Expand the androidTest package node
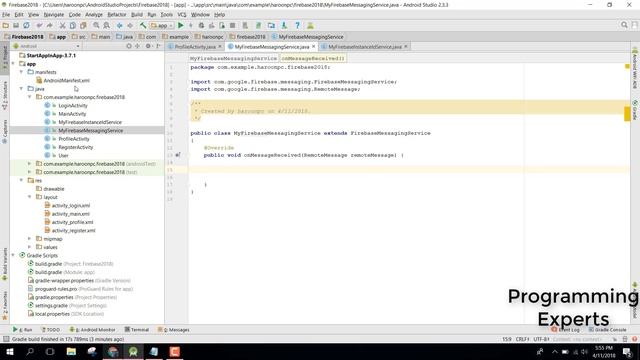This screenshot has height=360, width=640. (29, 164)
